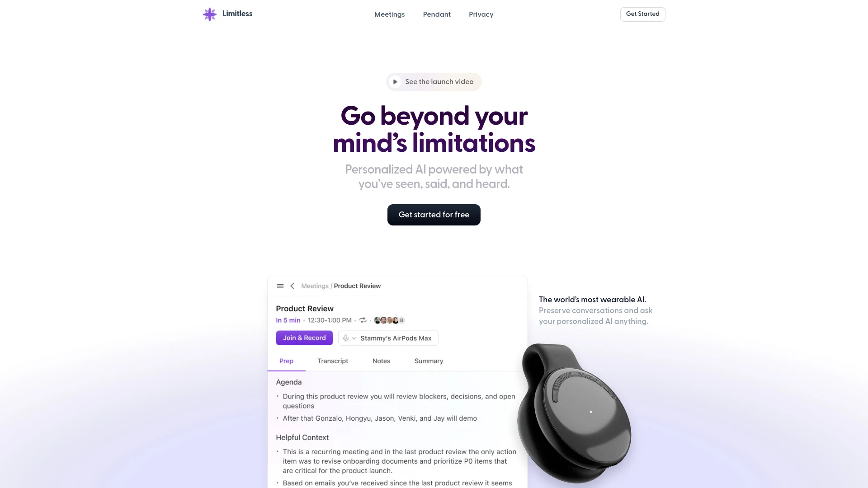Screen dimensions: 868x488
Task: Click the Limitless star/asterisk logo icon
Action: [x=209, y=14]
